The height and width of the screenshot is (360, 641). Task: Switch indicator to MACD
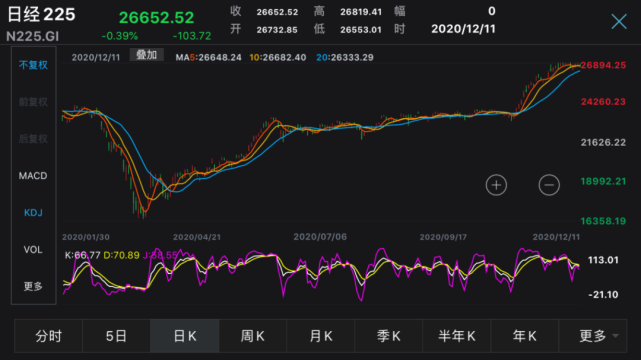[x=33, y=176]
